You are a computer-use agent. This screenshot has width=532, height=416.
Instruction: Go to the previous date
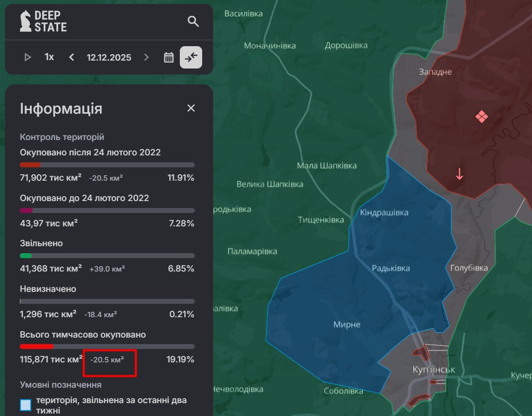coord(72,57)
